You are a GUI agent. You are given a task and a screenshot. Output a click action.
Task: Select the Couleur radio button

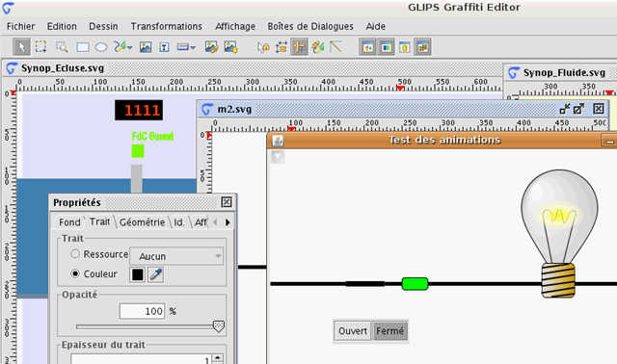click(75, 273)
